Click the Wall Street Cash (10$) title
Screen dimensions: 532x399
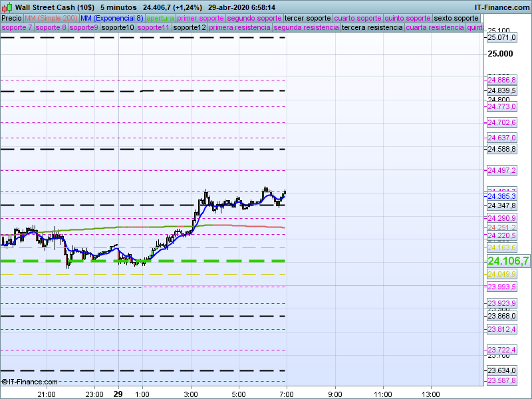[x=55, y=7]
